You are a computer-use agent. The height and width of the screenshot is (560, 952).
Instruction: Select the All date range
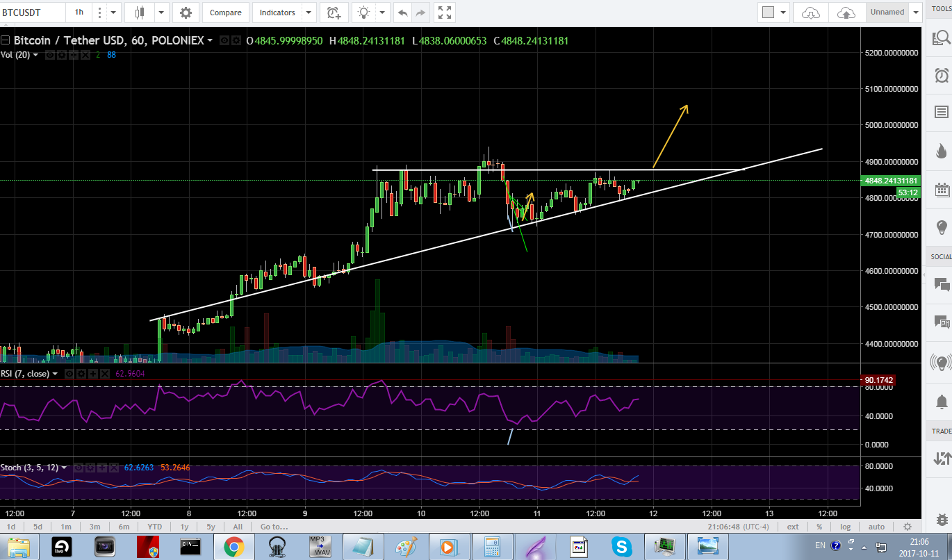[x=238, y=527]
